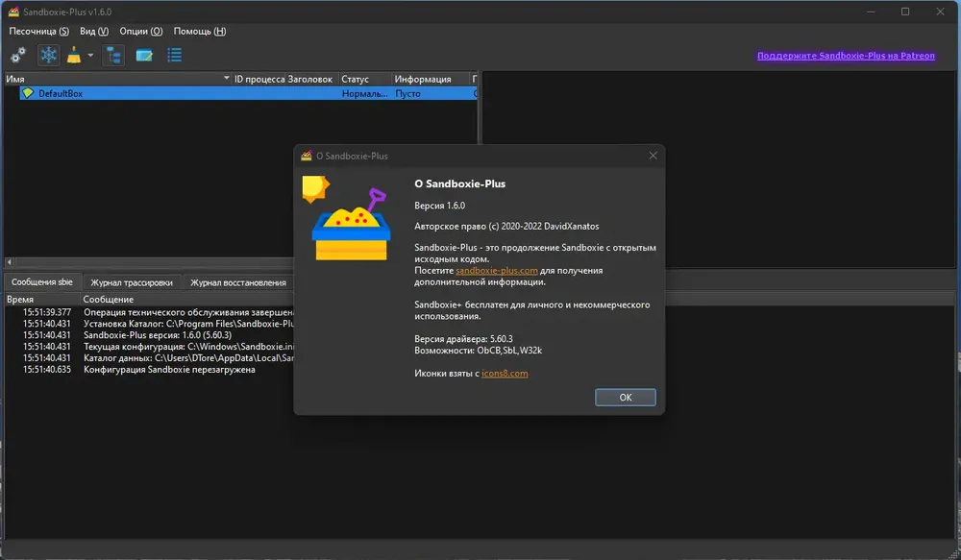
Task: Switch to the Журнал восстановления tab
Action: click(237, 282)
